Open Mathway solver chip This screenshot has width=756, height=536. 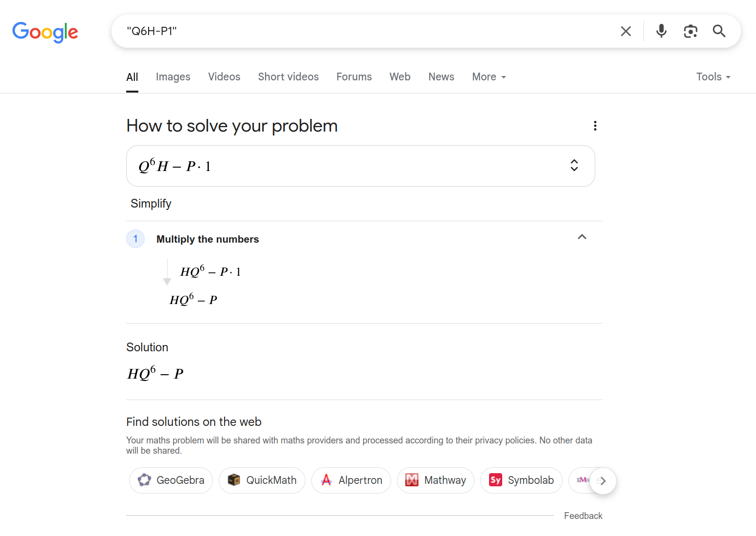pos(435,480)
